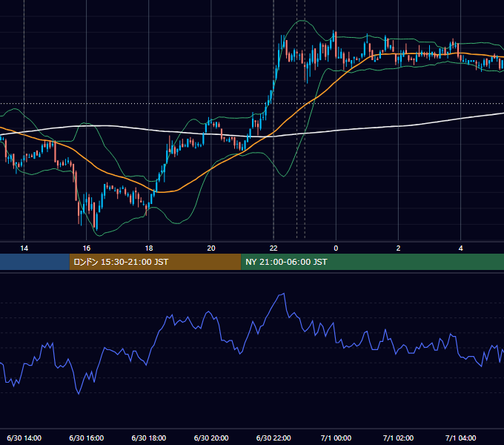Select the NY 21:00-06:00 JST session bar
The width and height of the screenshot is (504, 445).
point(372,262)
